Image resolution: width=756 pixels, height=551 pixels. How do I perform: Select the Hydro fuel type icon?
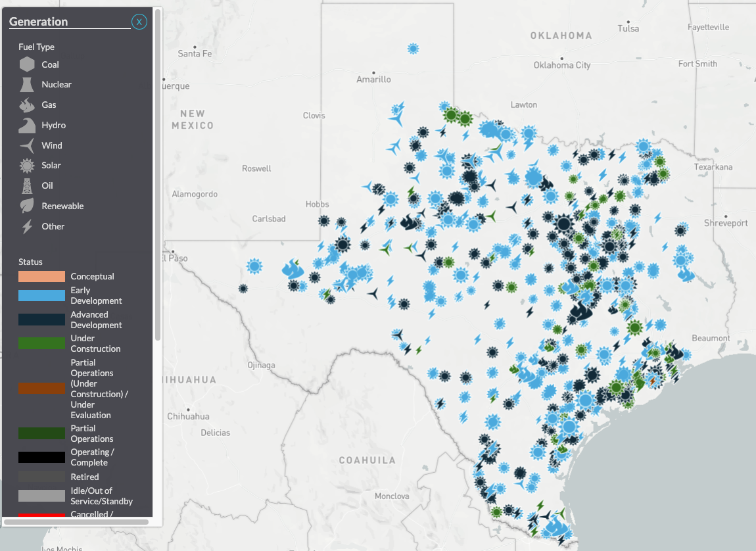(x=28, y=125)
